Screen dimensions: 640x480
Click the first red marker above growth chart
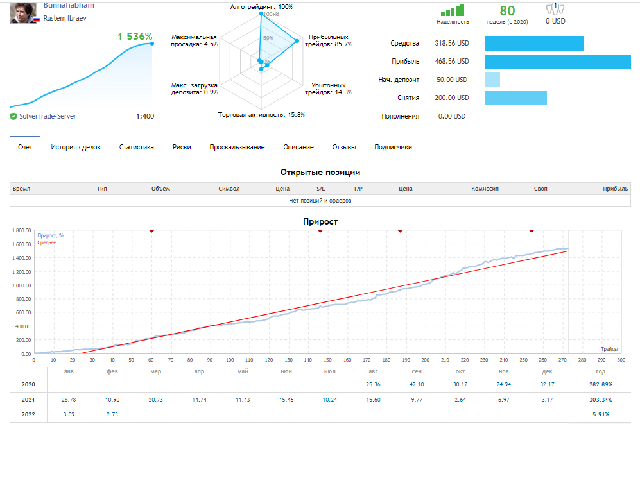click(151, 230)
